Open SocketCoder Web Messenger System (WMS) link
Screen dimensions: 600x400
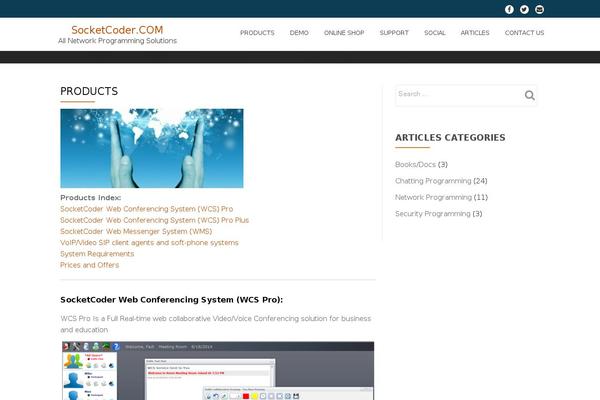click(x=136, y=231)
